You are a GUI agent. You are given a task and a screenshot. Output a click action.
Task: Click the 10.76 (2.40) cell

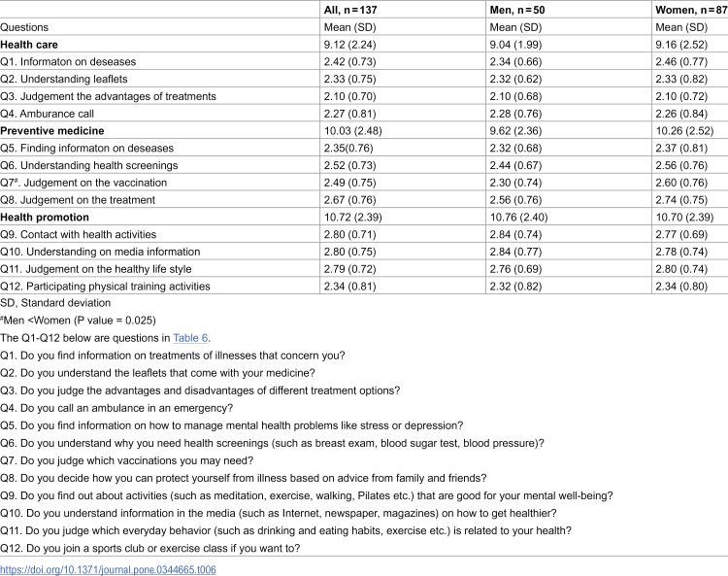point(518,218)
